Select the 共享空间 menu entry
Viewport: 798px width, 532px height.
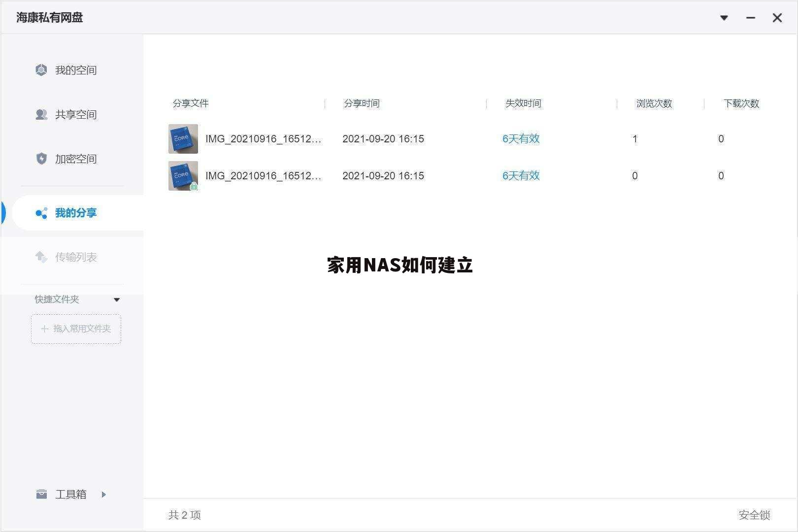click(x=76, y=114)
